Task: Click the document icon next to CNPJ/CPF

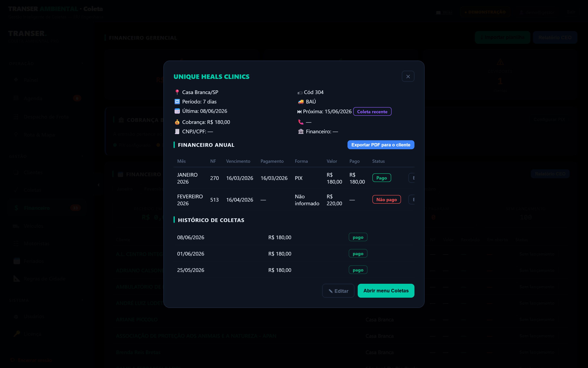Action: pos(177,131)
